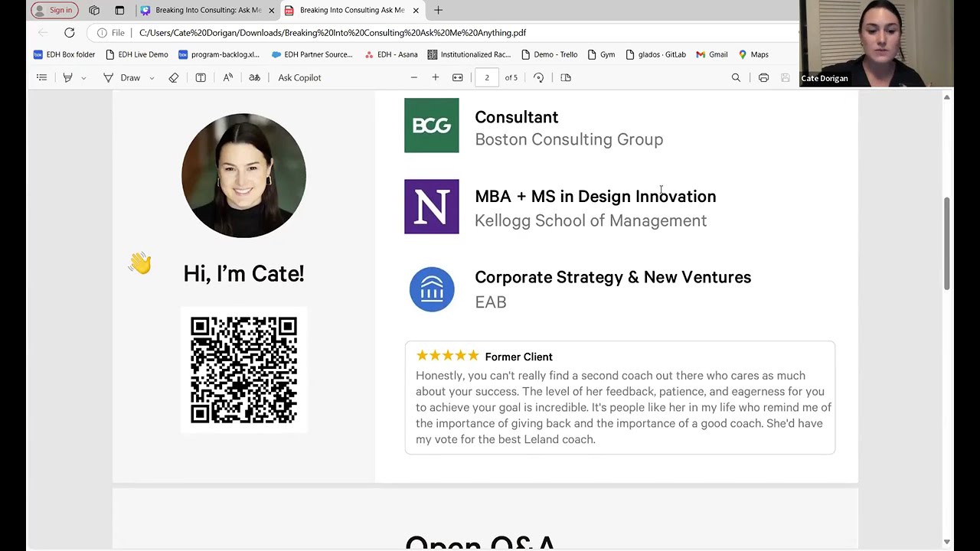Close the active PDF tab
980x551 pixels.
pos(416,10)
